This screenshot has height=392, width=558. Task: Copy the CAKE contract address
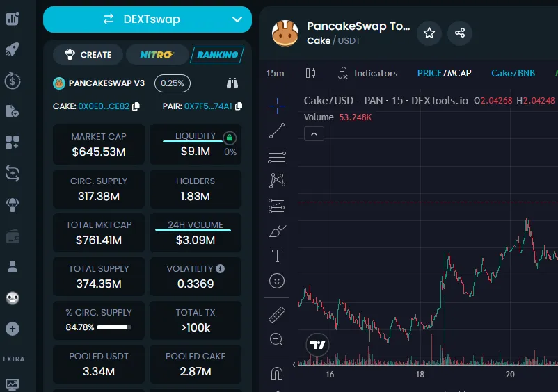136,106
